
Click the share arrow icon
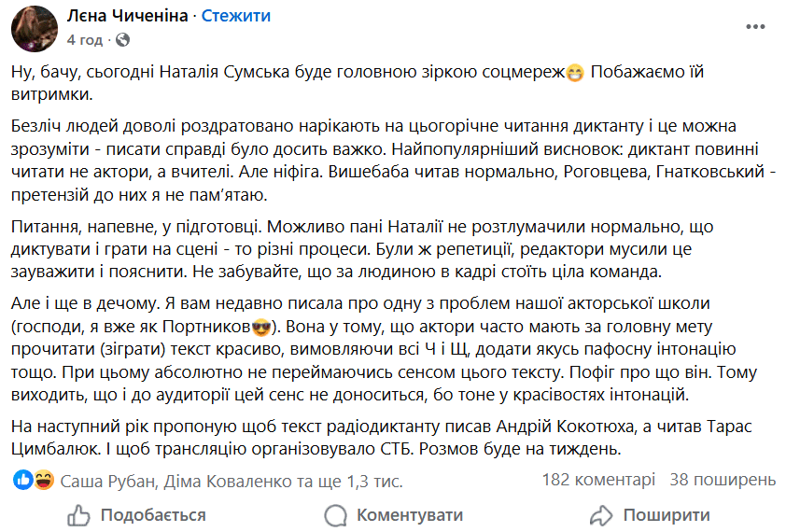(x=599, y=515)
